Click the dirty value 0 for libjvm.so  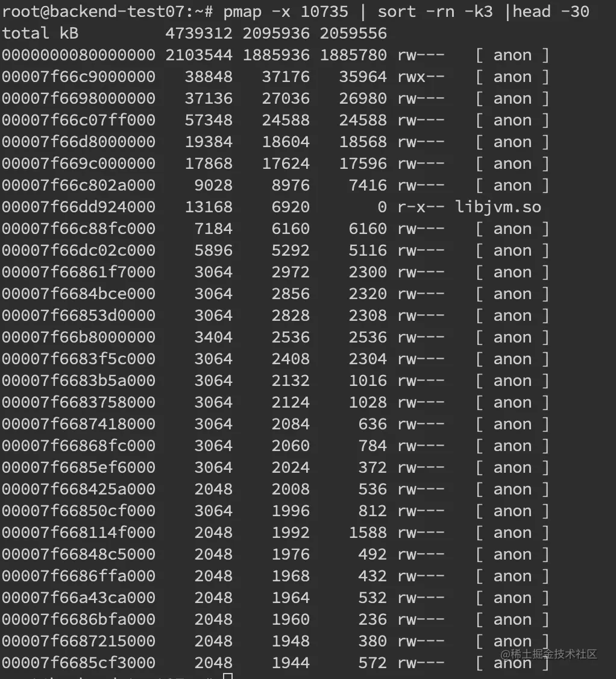[x=382, y=207]
